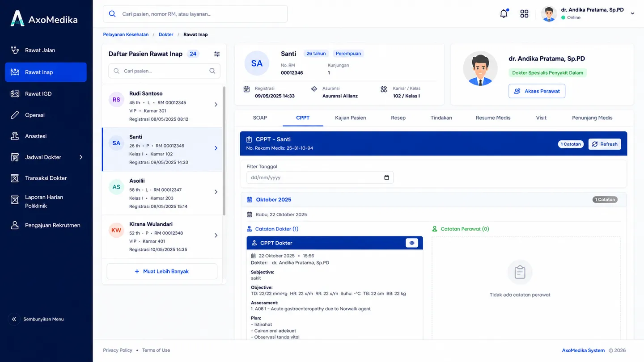The height and width of the screenshot is (362, 644).
Task: Open the Resep tab
Action: coord(398,118)
